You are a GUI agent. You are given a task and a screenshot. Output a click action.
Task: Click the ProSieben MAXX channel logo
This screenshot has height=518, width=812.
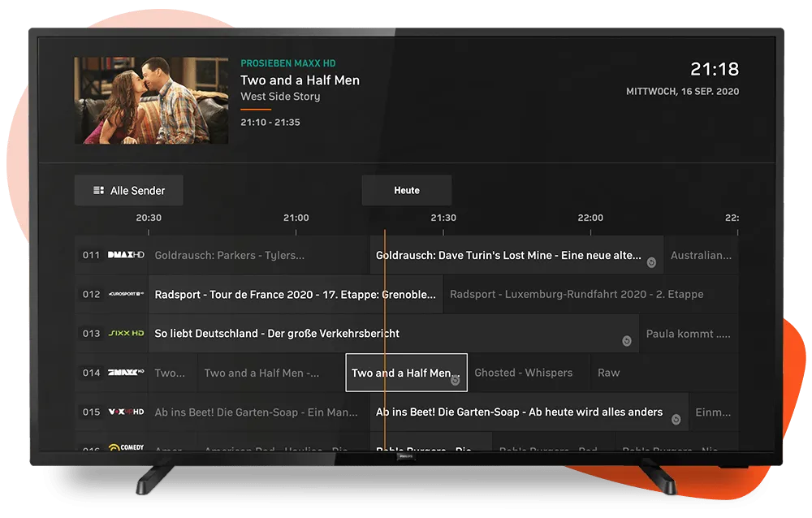(x=126, y=373)
